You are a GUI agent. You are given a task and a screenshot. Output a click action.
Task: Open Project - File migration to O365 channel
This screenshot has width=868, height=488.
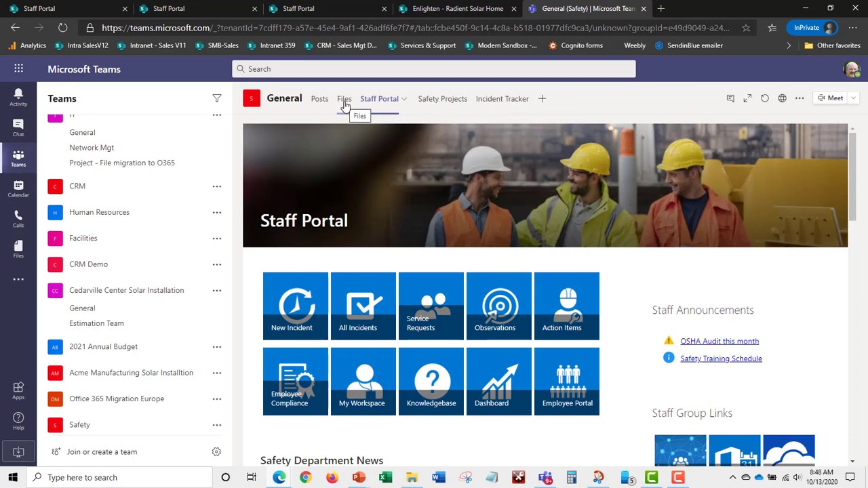[x=122, y=163]
